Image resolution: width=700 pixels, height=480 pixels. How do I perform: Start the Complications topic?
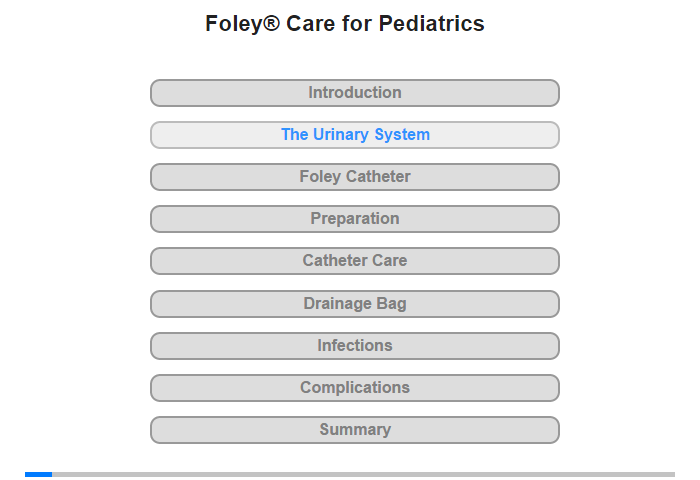pyautogui.click(x=354, y=388)
